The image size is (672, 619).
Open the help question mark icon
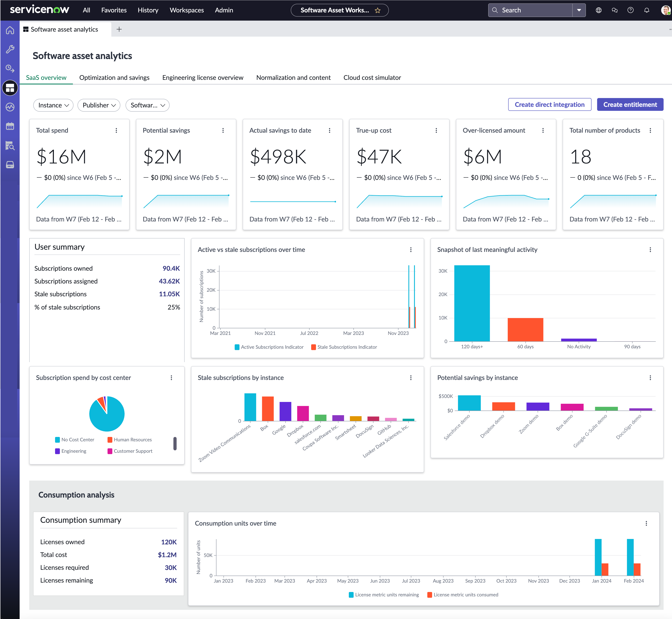pos(630,10)
